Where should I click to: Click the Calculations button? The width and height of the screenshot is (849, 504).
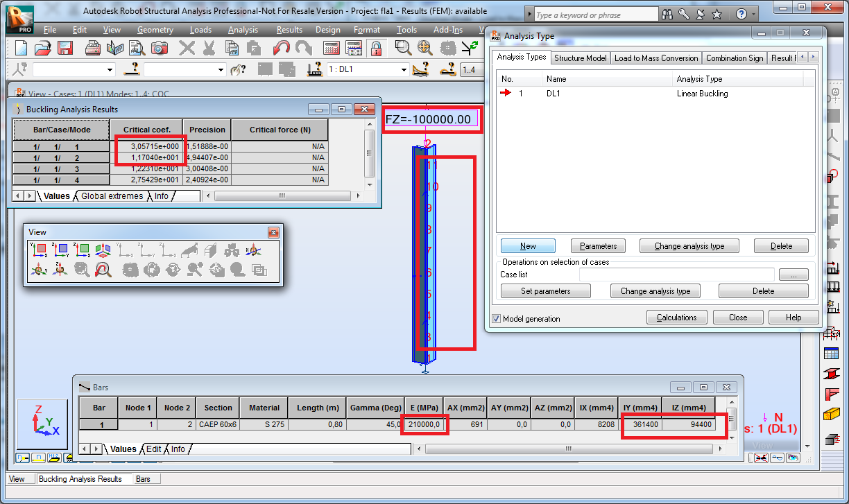tap(676, 318)
